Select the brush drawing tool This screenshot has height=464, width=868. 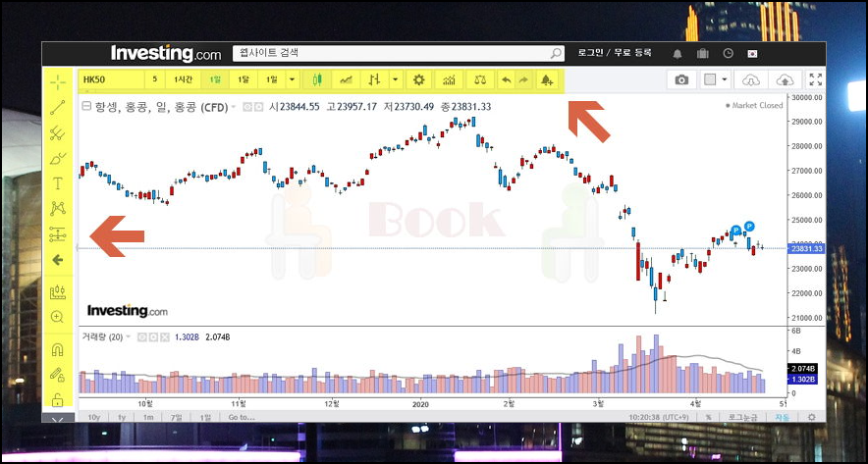(58, 159)
